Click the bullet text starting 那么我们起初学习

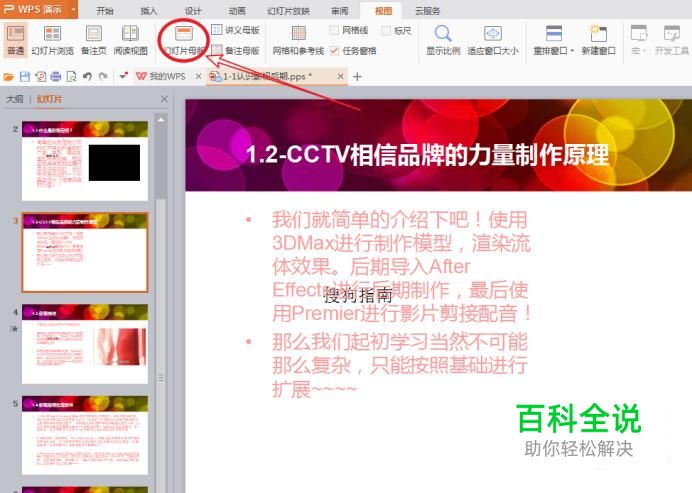point(400,365)
